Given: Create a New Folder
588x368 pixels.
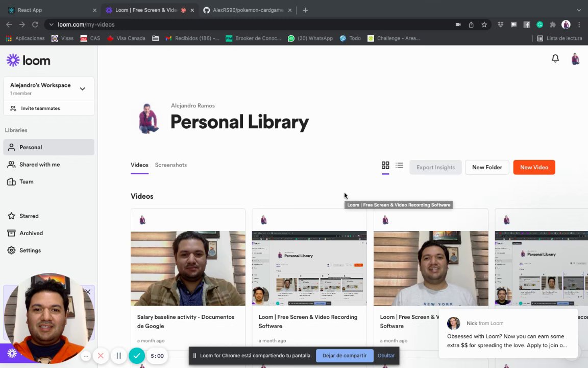Looking at the screenshot, I should (487, 167).
